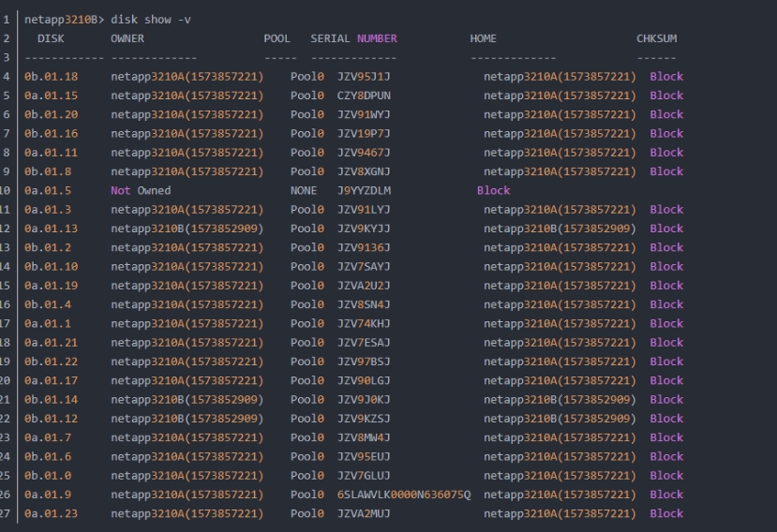Viewport: 777px width, 532px height.
Task: Click serial number JZV7ESAJ
Action: [364, 342]
